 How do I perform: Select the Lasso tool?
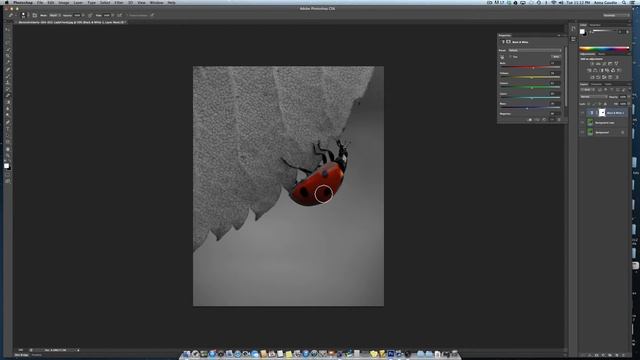(8, 42)
